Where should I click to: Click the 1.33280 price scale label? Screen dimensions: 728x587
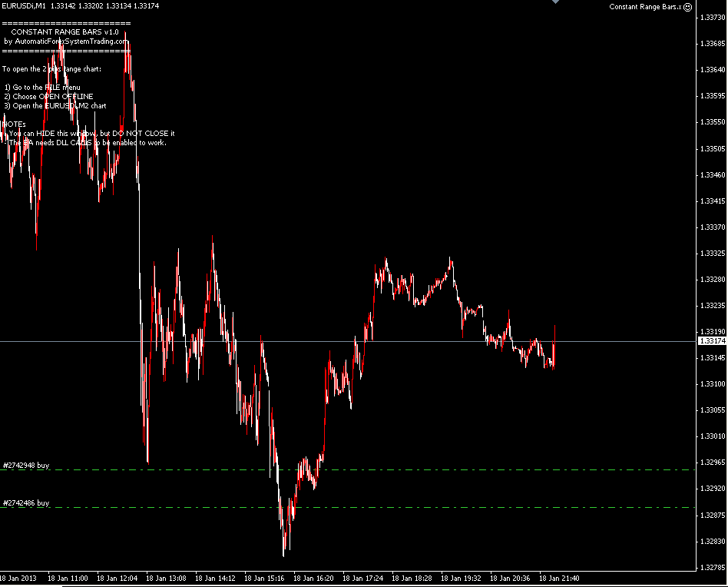click(713, 280)
